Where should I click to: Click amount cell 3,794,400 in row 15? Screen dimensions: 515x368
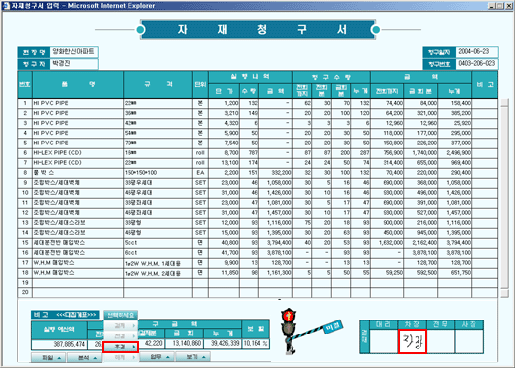(x=275, y=243)
